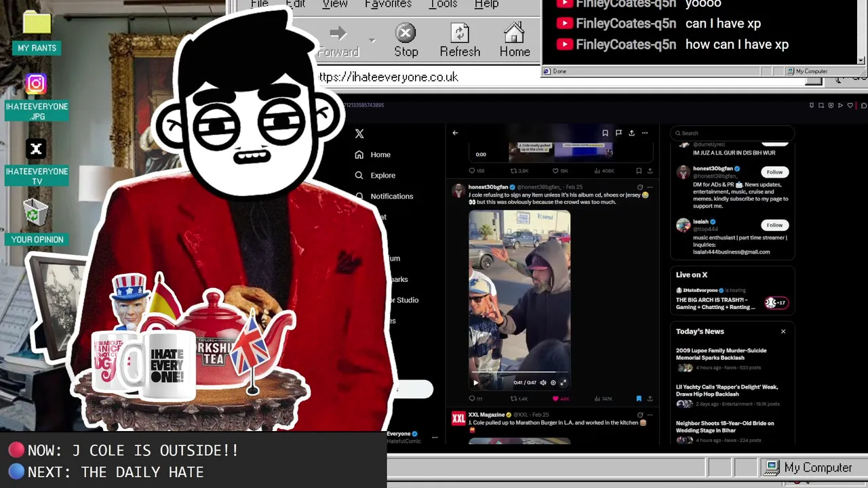Mute the video with speaker icon
Viewport: 868px width, 488px height.
(542, 382)
